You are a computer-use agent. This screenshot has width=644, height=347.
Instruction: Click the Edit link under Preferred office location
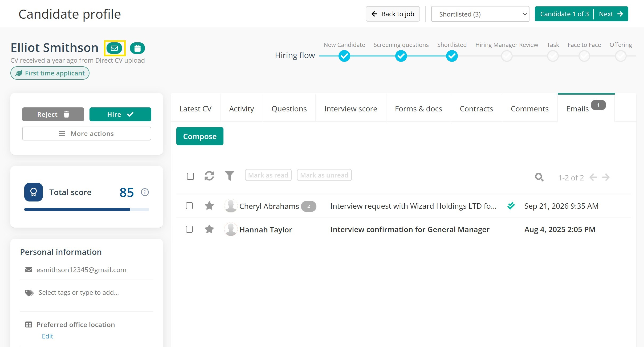click(47, 336)
